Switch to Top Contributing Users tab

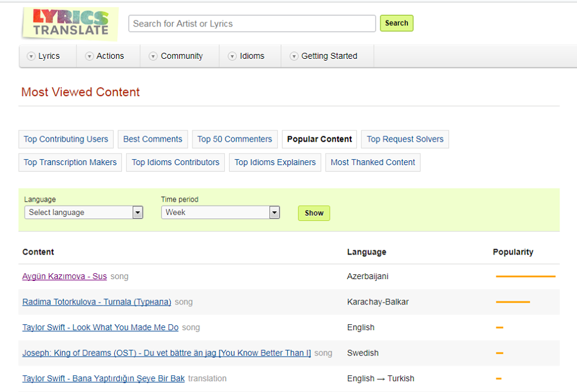point(66,139)
